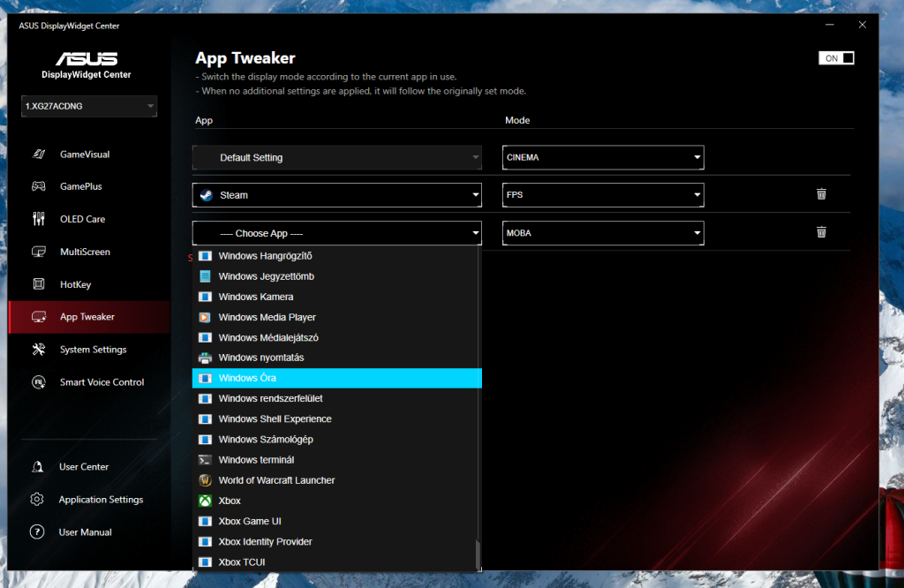Open OLED Care from the sidebar icon
The image size is (904, 588).
[x=38, y=219]
